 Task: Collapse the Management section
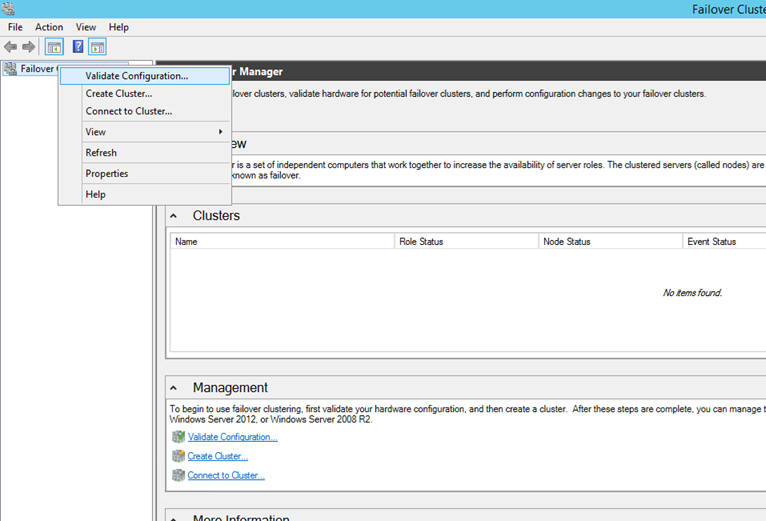click(x=173, y=388)
